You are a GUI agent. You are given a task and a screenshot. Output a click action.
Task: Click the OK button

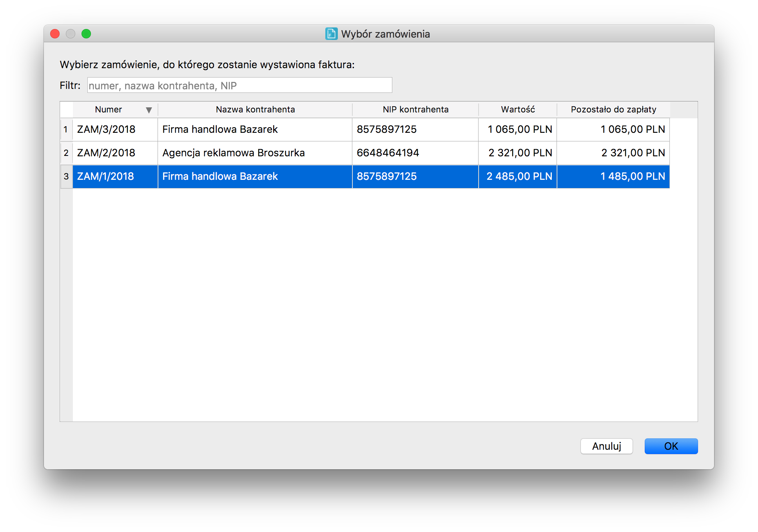[671, 446]
